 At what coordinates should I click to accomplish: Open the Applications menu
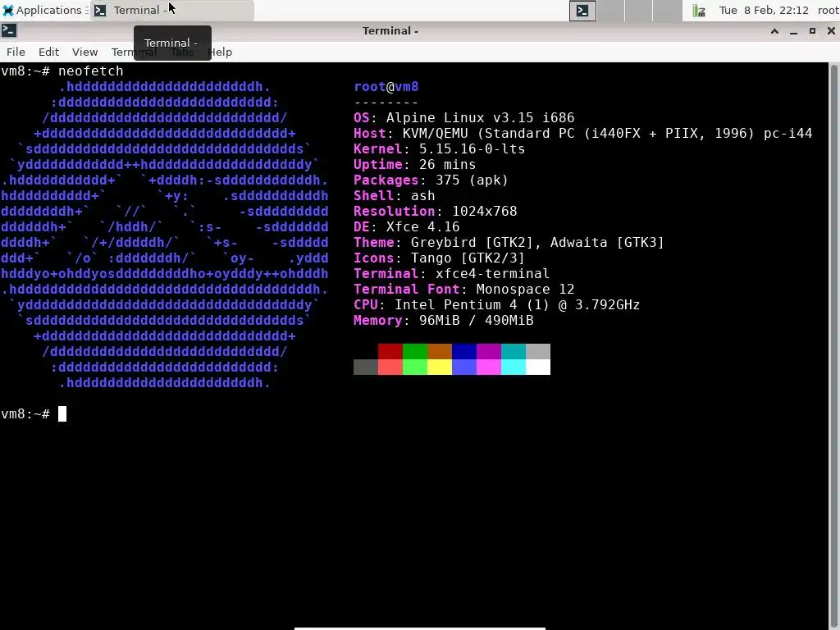(x=43, y=10)
